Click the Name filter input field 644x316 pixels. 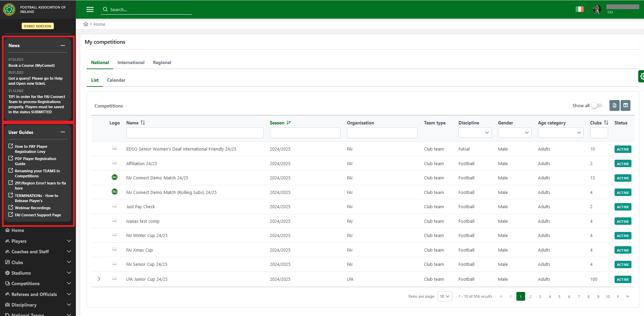click(195, 133)
